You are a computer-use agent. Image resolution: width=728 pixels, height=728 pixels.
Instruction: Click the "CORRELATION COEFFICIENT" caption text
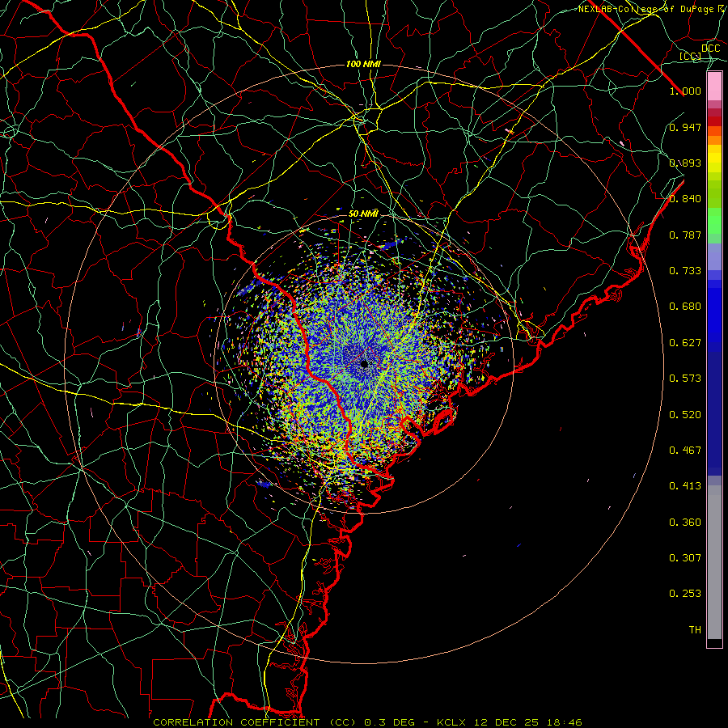(x=236, y=722)
